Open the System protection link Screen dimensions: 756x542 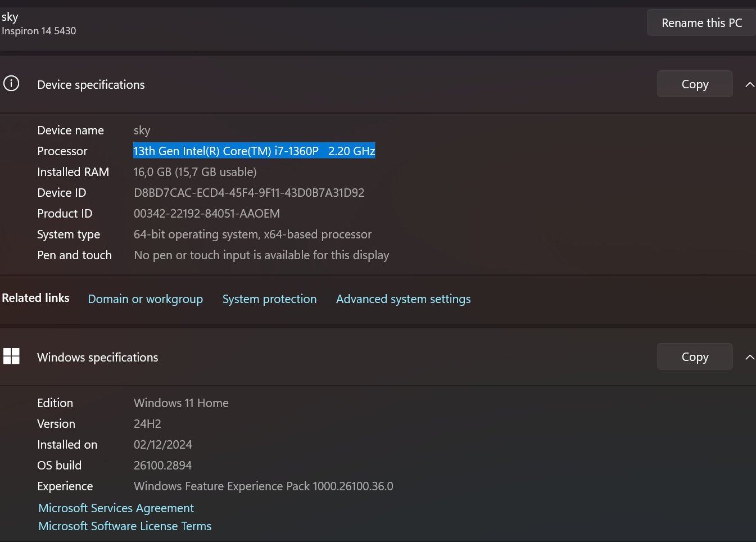pos(269,299)
